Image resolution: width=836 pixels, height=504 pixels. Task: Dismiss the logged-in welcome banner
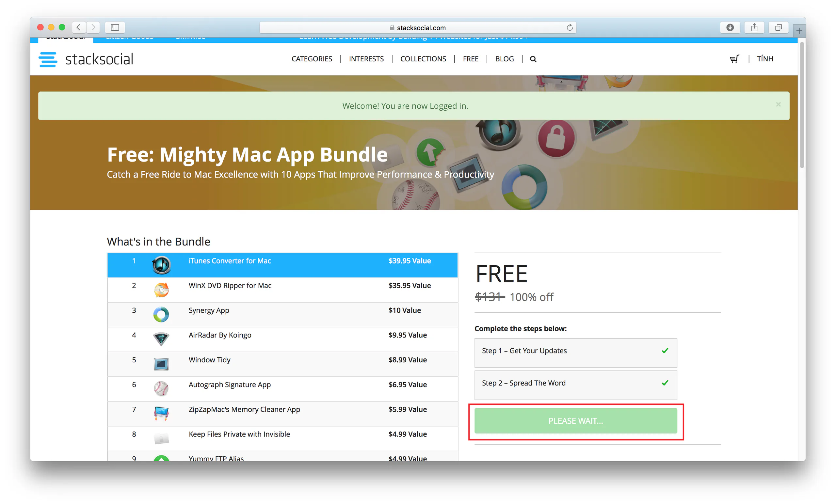(778, 104)
